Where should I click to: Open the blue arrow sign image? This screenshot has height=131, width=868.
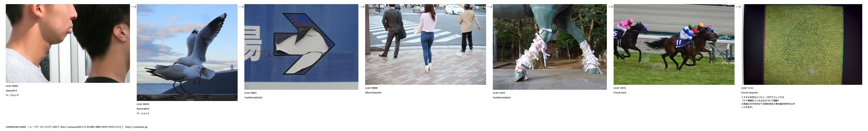click(301, 47)
